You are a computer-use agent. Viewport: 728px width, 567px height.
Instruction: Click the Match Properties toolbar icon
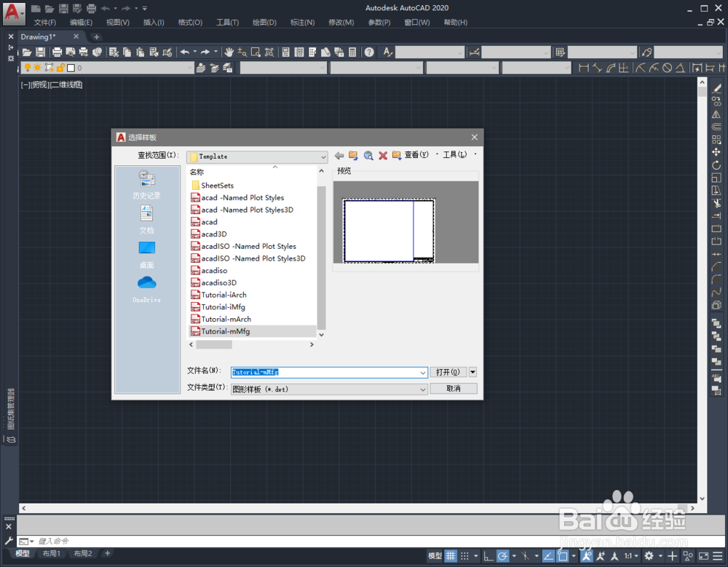[154, 52]
